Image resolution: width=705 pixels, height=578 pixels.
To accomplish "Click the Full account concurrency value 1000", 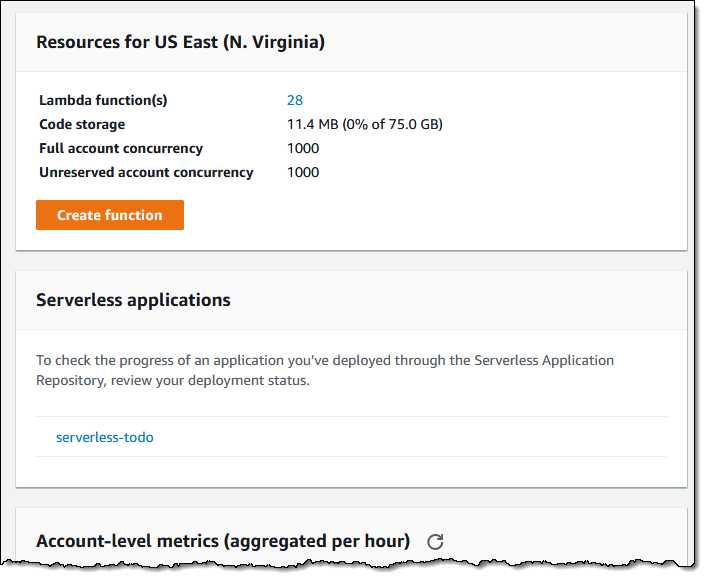I will (x=303, y=148).
